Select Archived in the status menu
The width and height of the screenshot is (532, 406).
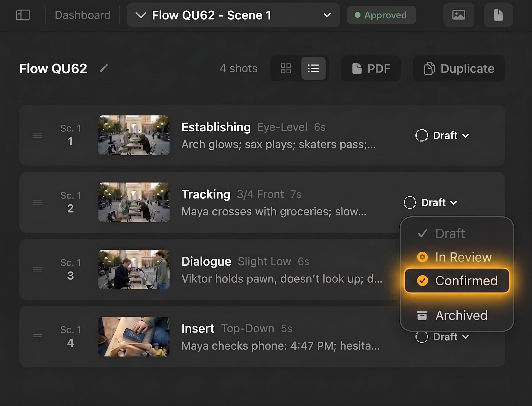456,315
